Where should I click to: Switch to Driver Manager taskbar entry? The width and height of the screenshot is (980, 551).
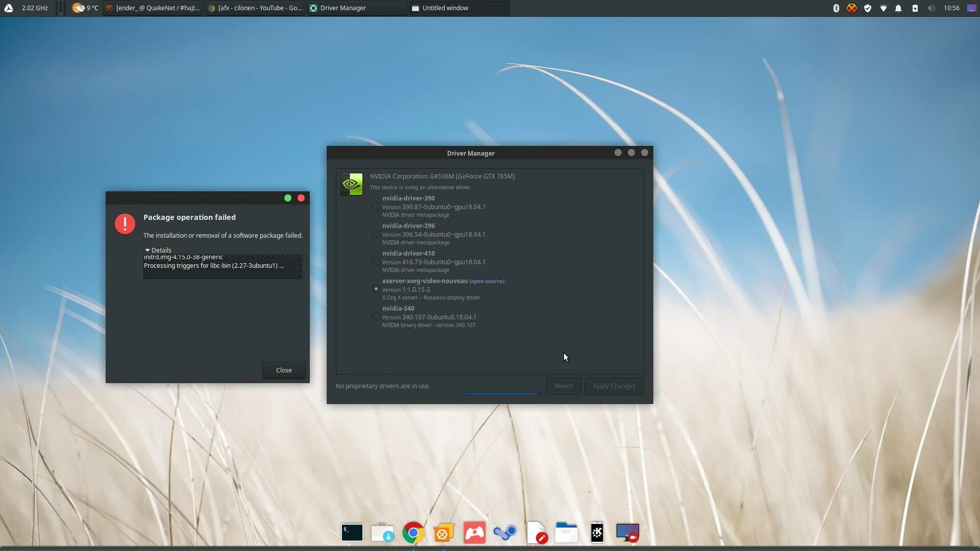(357, 8)
